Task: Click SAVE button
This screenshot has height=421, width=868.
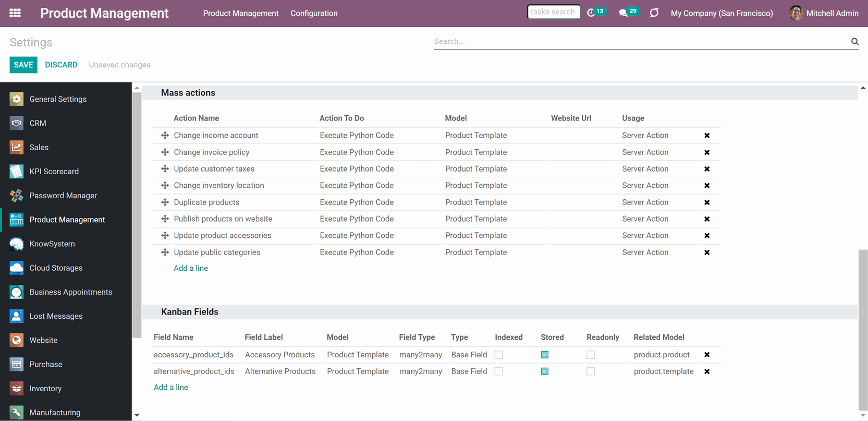Action: (23, 65)
